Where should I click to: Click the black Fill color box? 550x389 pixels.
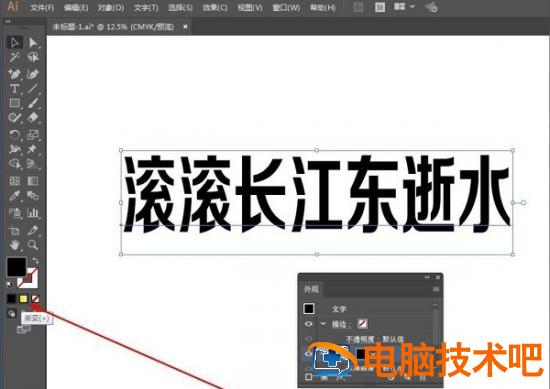(16, 267)
